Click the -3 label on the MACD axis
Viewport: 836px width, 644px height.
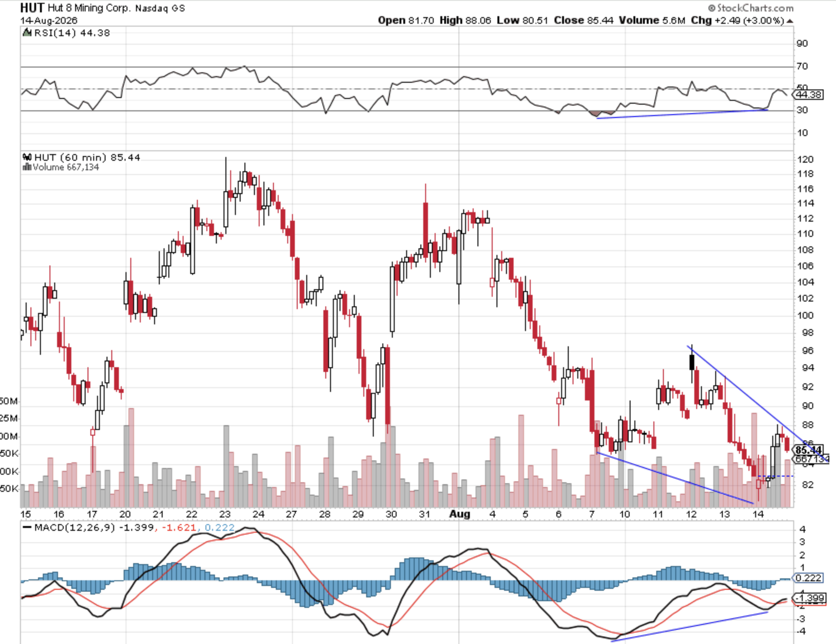point(802,618)
